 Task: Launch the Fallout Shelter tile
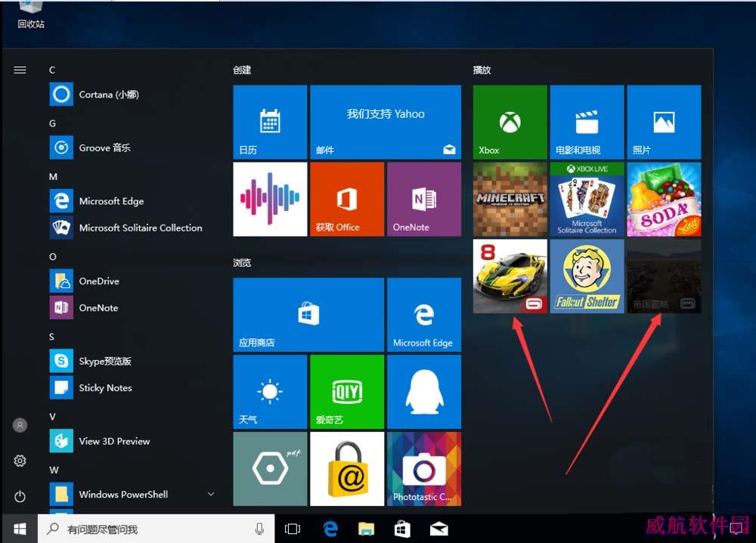coord(587,276)
